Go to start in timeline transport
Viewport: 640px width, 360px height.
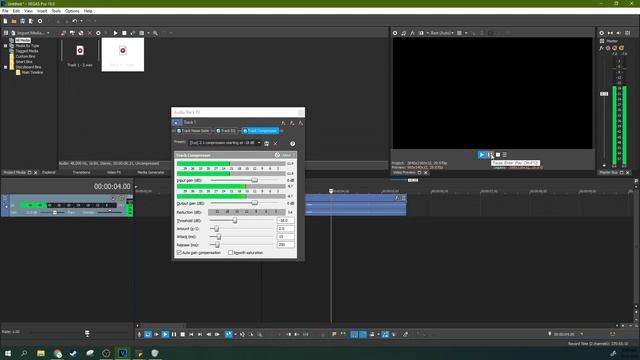pyautogui.click(x=191, y=334)
